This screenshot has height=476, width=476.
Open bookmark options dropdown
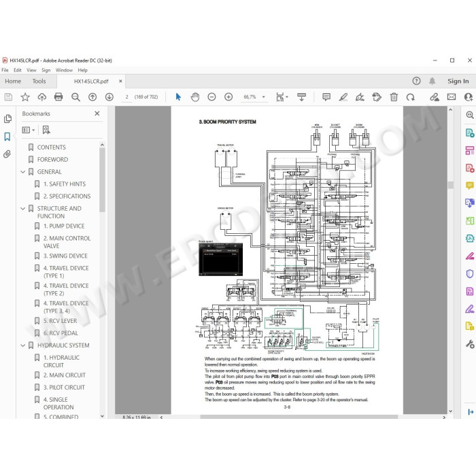[x=29, y=130]
